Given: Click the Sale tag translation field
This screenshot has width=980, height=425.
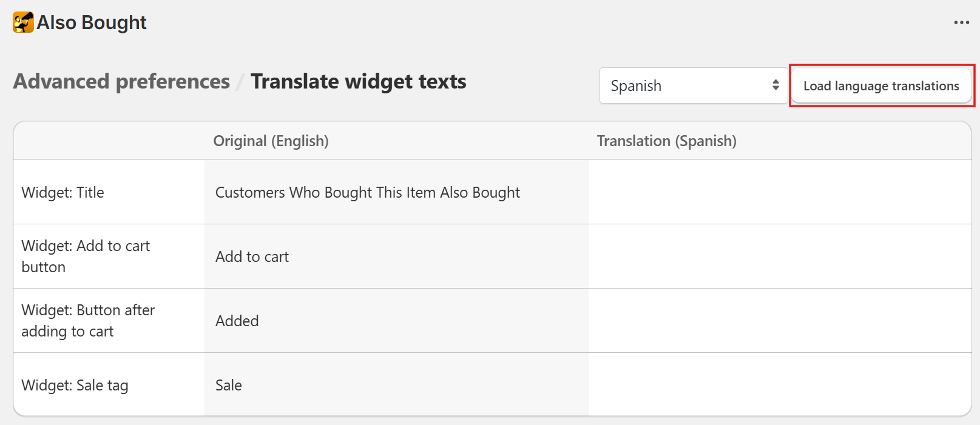Looking at the screenshot, I should pos(779,385).
